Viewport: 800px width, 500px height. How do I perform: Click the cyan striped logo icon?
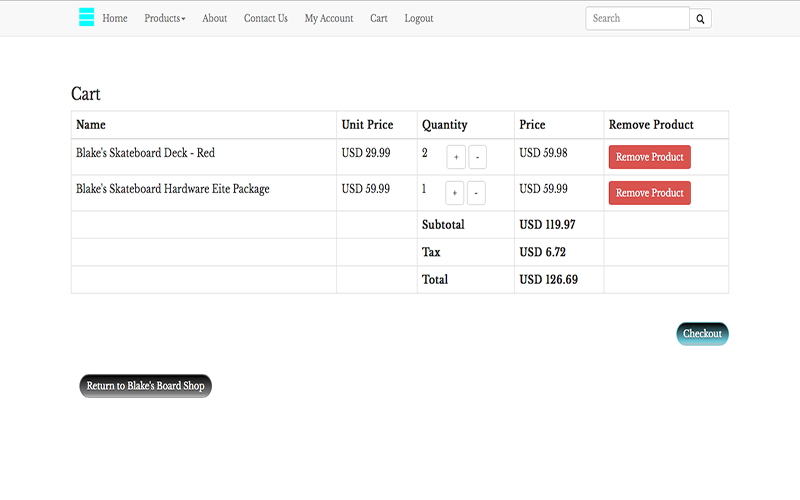[86, 17]
